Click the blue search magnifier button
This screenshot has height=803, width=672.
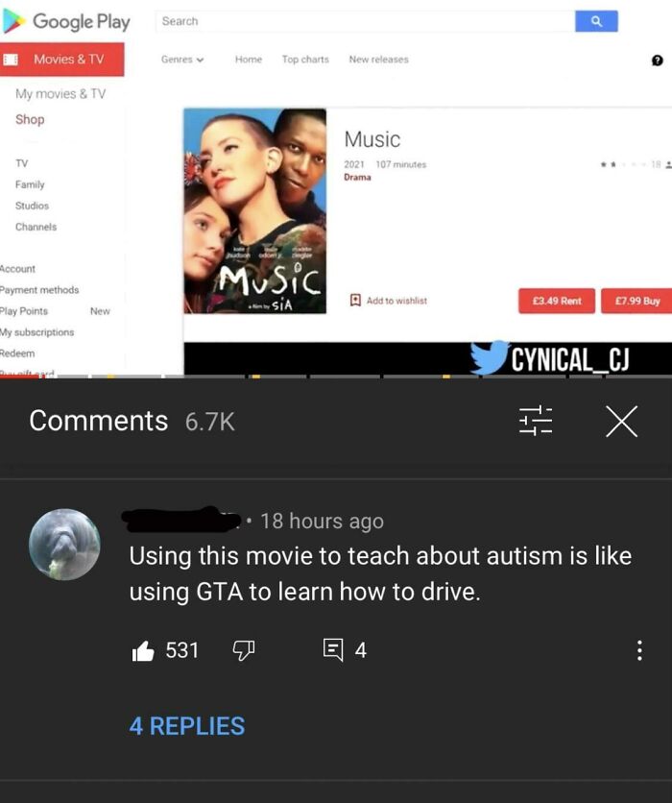click(x=596, y=21)
